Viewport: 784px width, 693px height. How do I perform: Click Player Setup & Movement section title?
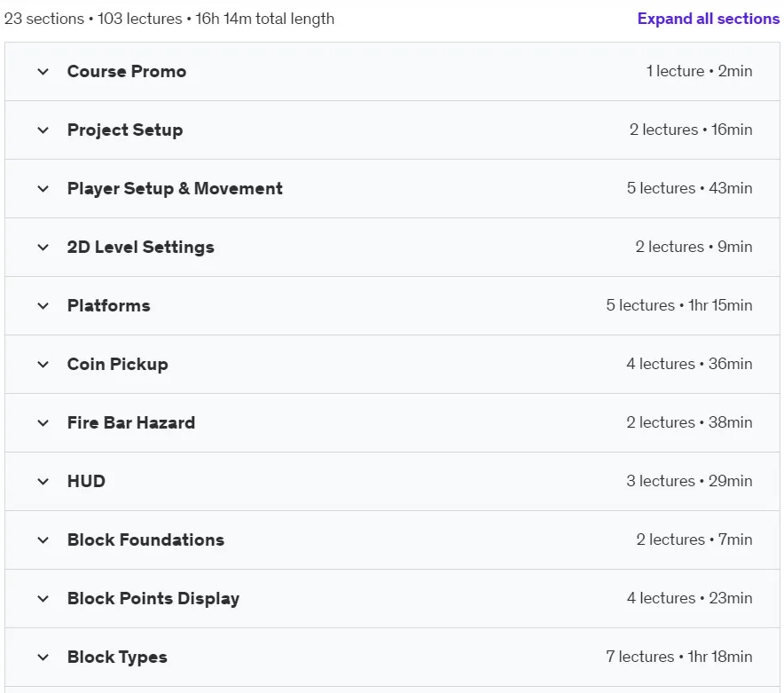click(175, 189)
